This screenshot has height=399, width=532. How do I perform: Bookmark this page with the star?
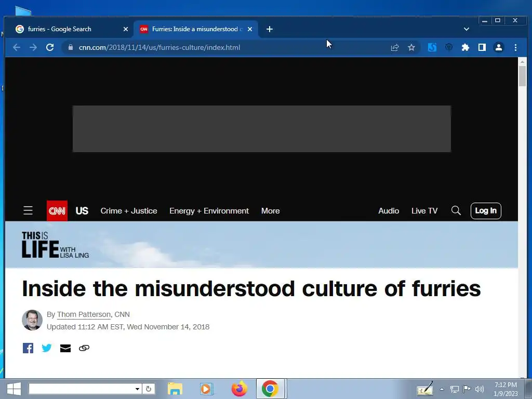tap(411, 47)
